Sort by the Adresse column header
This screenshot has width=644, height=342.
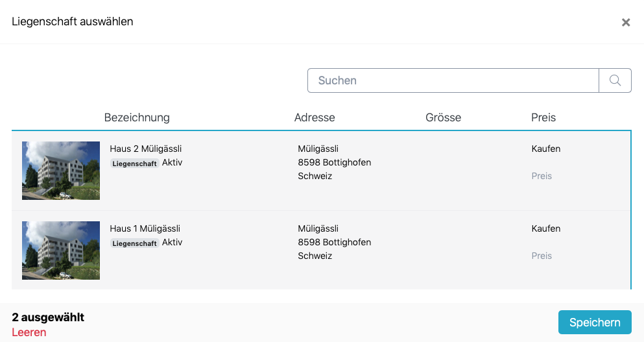[315, 117]
